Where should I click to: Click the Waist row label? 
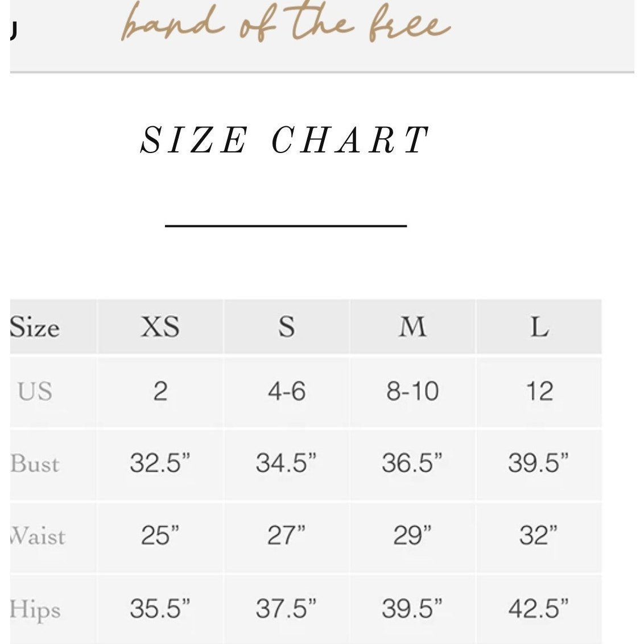click(38, 536)
